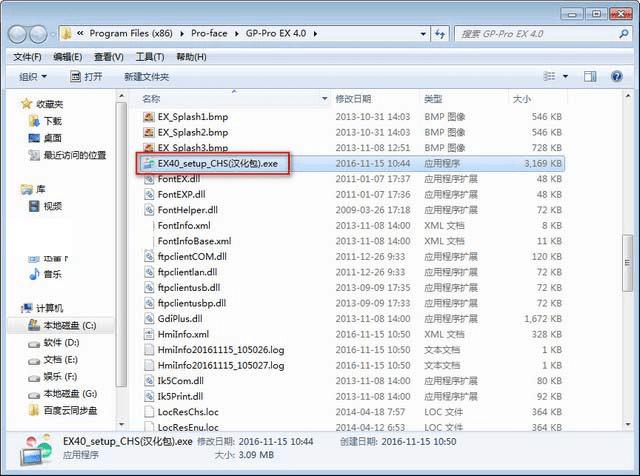This screenshot has width=640, height=476.
Task: Open the 组织 organize dropdown
Action: [x=33, y=77]
